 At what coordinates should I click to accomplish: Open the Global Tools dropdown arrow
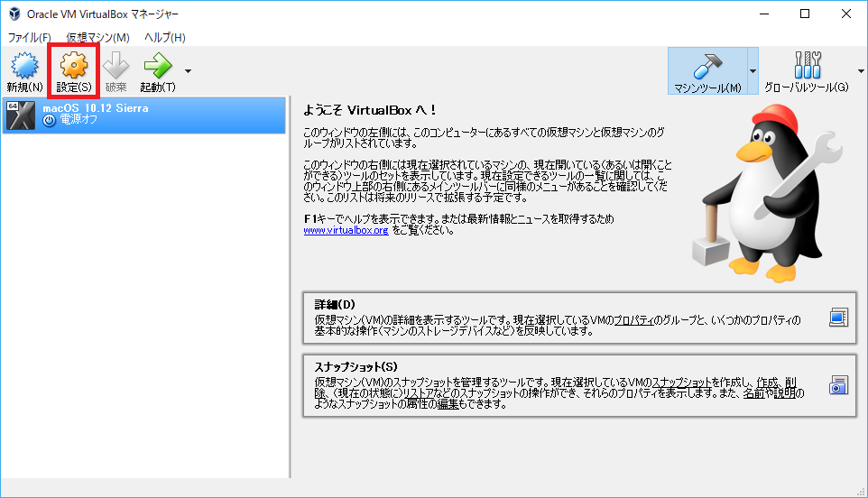[861, 71]
